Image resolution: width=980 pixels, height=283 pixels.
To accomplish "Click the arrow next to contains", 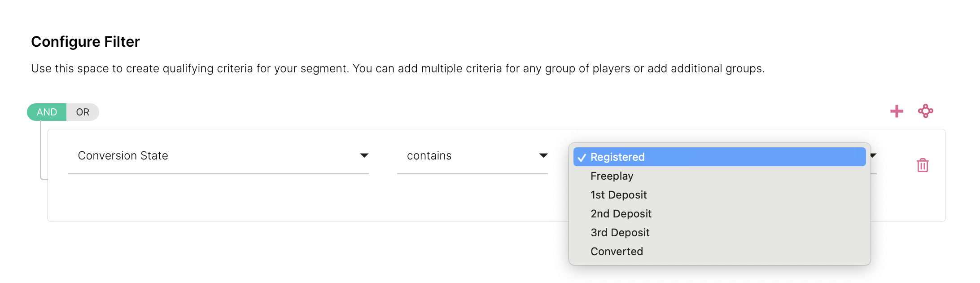I will point(543,156).
